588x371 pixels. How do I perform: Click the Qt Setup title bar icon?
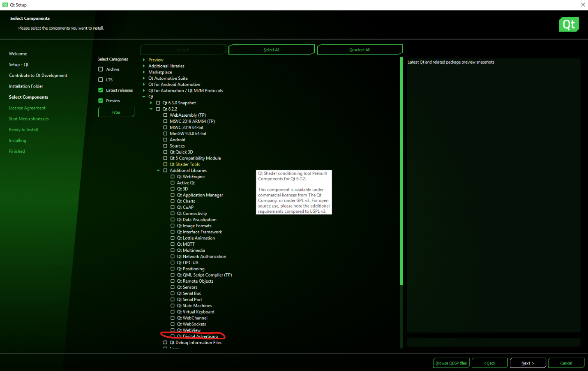click(5, 5)
